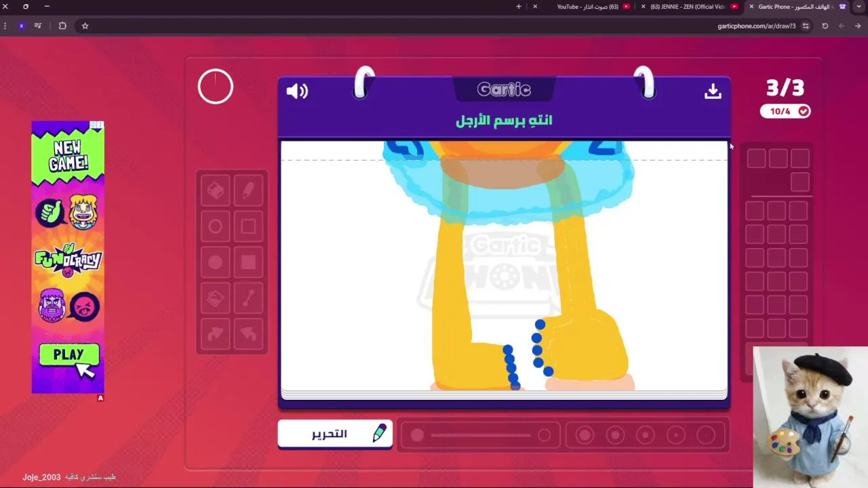
Task: Open the browser three-dot menu
Action: [5, 26]
